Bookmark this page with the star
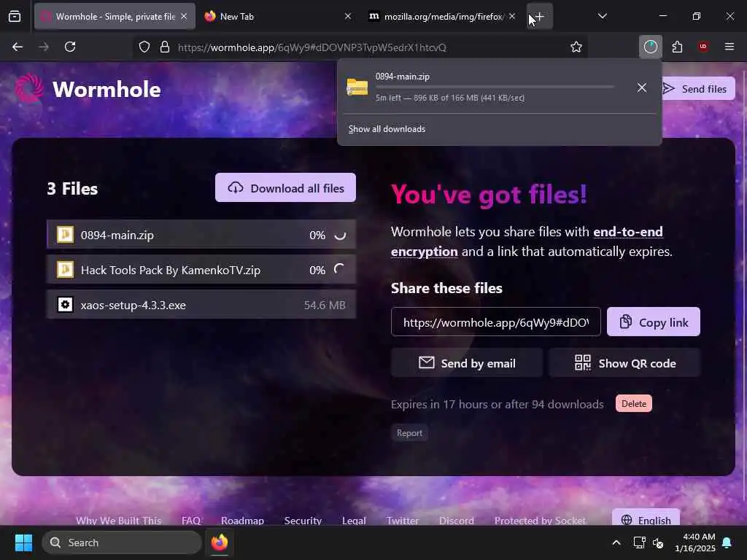The image size is (747, 560). tap(576, 47)
